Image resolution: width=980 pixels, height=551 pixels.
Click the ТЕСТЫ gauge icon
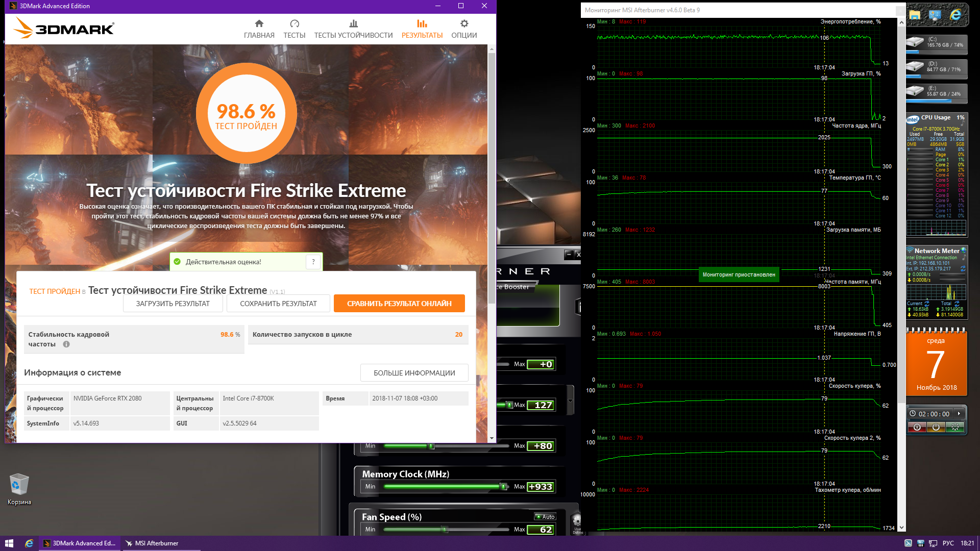(294, 23)
